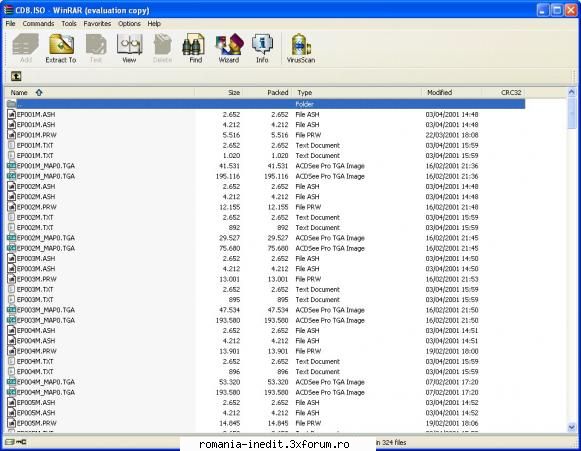The height and width of the screenshot is (451, 581).
Task: Click icon of EP004M_MAP0.TGA sized 53.320
Action: 11,382
